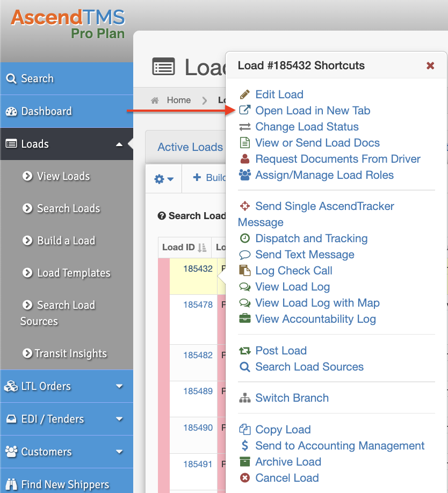Click the swap arrows icon for Change Load Status
The width and height of the screenshot is (448, 493).
point(244,127)
